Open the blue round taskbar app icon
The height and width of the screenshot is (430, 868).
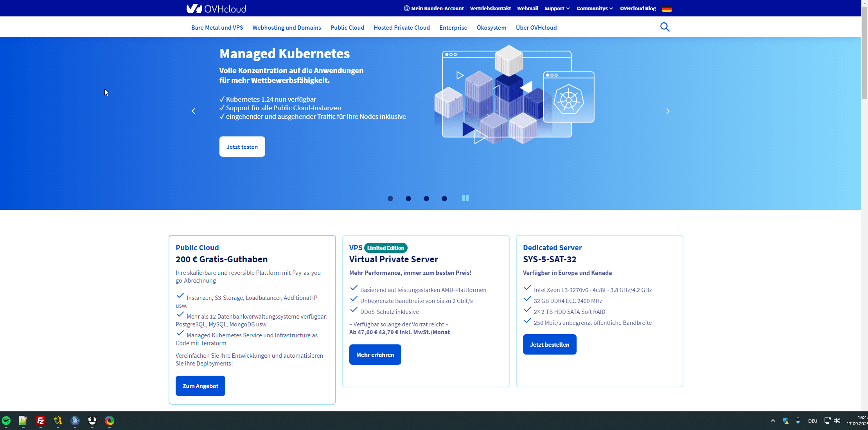pyautogui.click(x=75, y=421)
